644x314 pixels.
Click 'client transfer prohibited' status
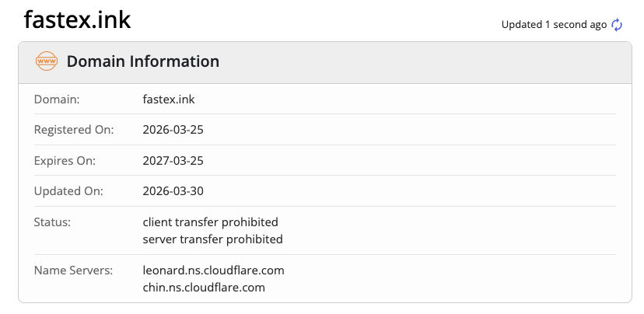pyautogui.click(x=210, y=222)
